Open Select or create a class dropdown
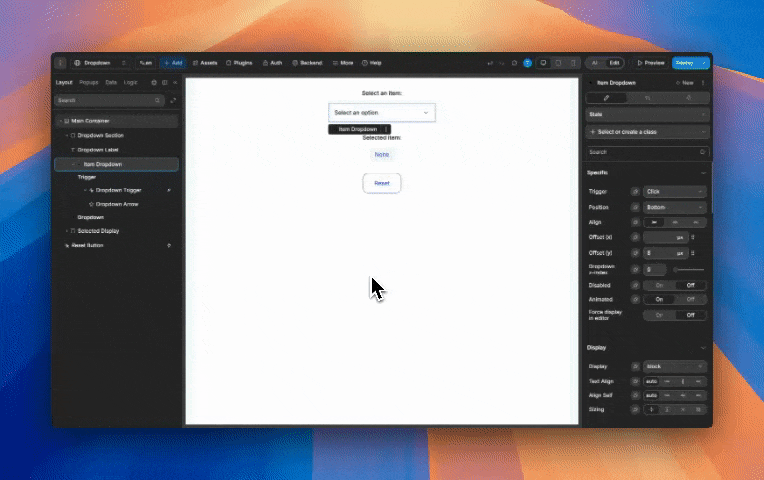The image size is (764, 480). point(648,132)
